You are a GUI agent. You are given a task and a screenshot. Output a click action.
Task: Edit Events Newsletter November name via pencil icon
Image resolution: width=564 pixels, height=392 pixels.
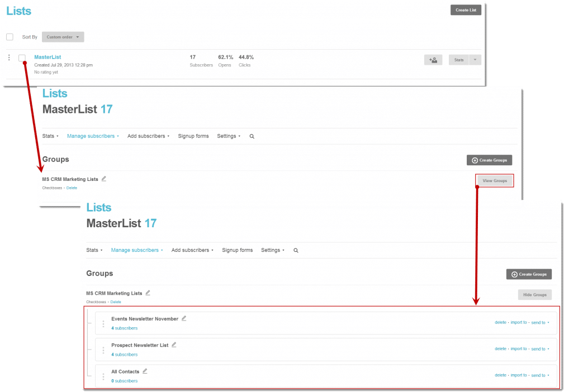[184, 318]
